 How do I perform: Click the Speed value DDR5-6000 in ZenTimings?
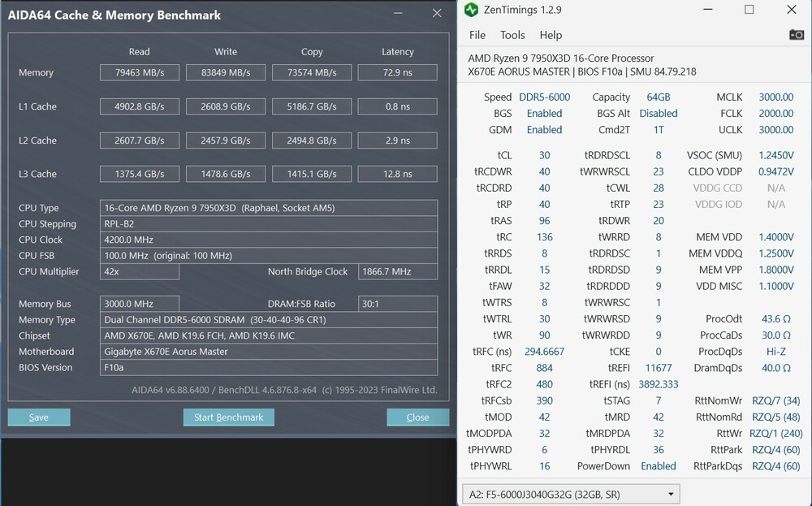point(544,97)
